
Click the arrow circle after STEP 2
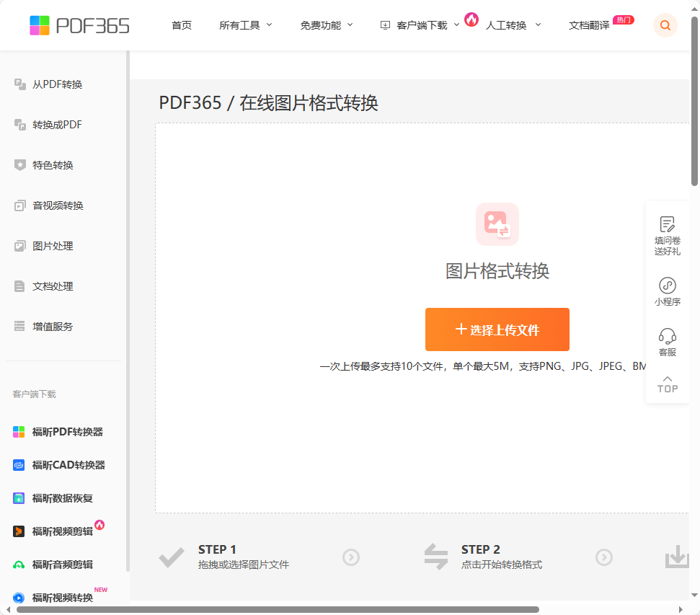click(604, 557)
